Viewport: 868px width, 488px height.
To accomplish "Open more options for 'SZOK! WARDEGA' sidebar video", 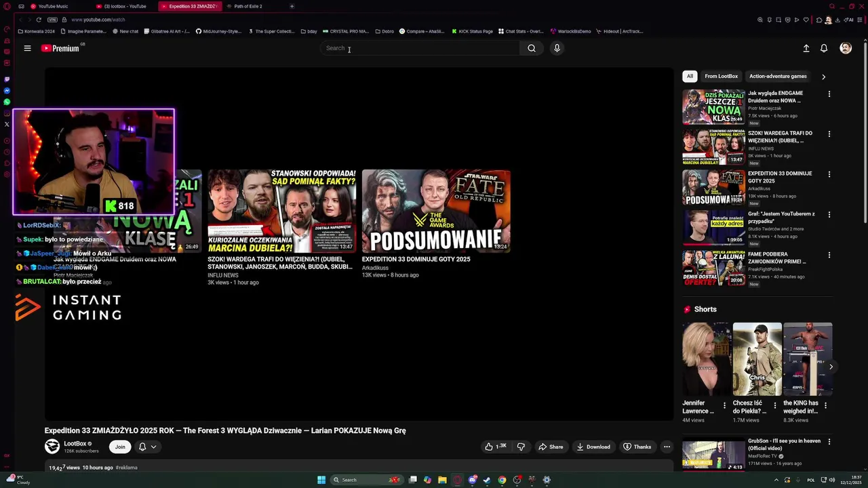I will [x=829, y=134].
